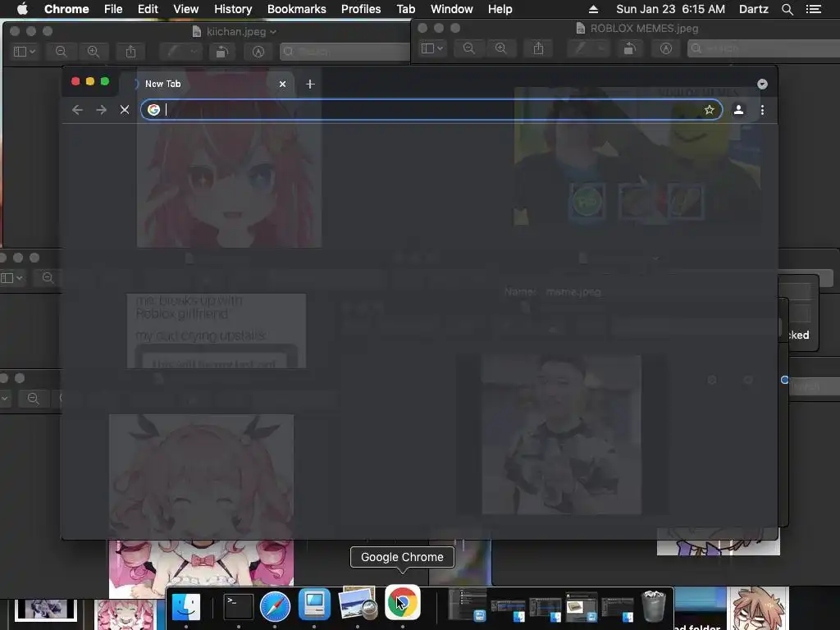Open the Window menu
Viewport: 840px width, 630px height.
(452, 9)
